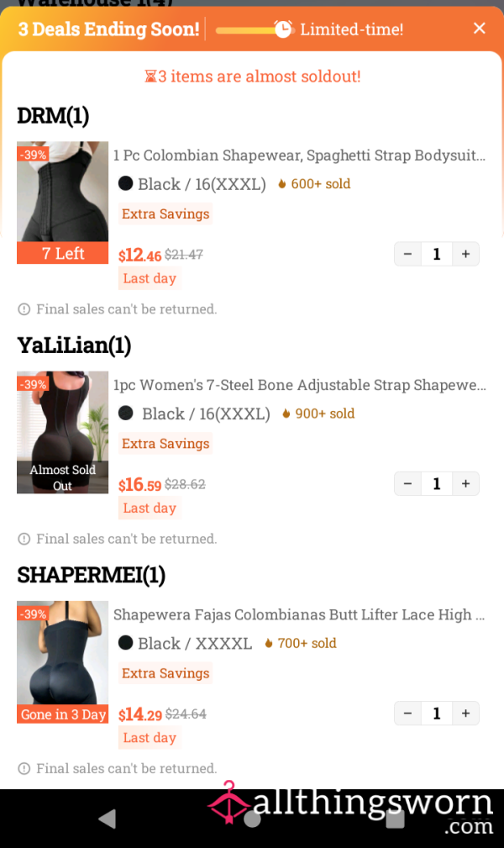Open the Shapewera Fajas Colombianas Butt Lifter title
This screenshot has height=848, width=504.
click(x=298, y=615)
